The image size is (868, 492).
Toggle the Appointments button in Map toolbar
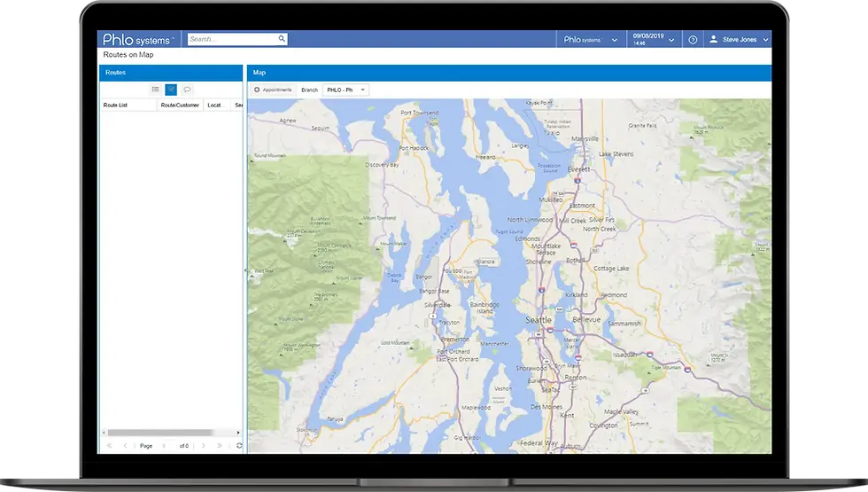273,90
